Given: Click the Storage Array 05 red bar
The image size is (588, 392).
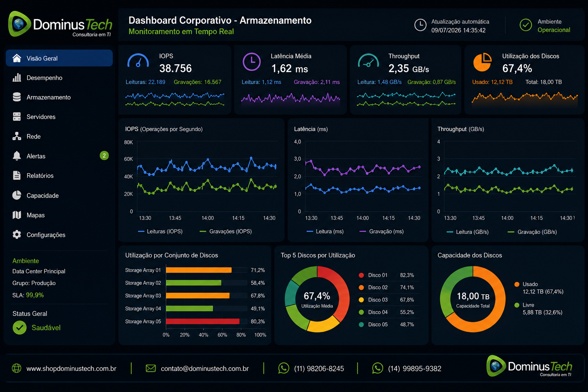Looking at the screenshot, I should [x=203, y=321].
